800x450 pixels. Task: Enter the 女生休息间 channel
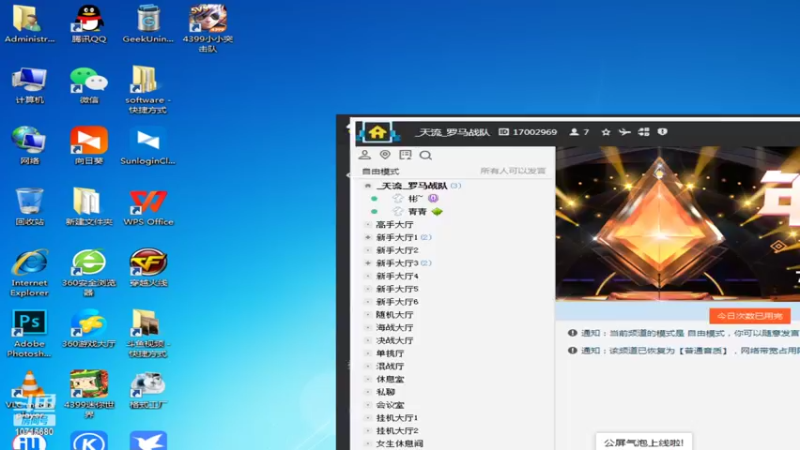click(x=400, y=443)
